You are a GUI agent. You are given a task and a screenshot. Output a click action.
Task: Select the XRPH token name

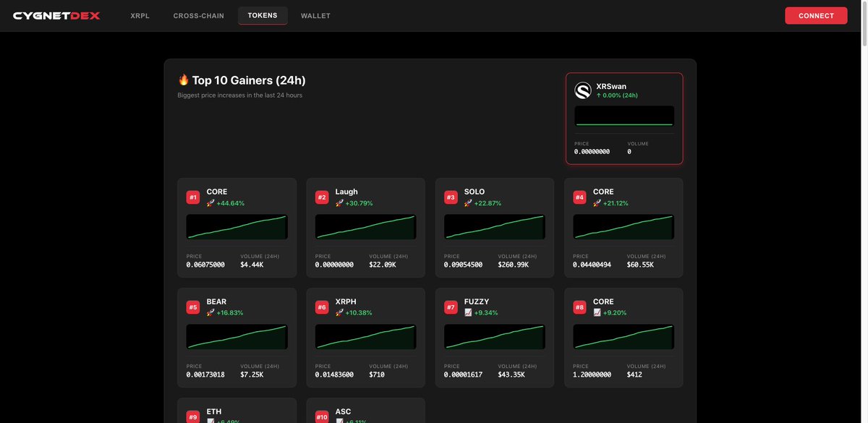pos(346,302)
